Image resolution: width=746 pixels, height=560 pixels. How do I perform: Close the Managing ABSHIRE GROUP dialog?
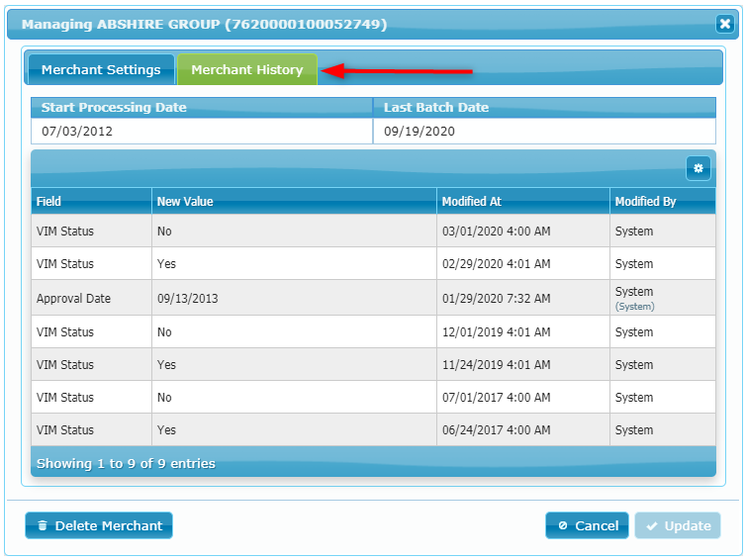pos(724,24)
